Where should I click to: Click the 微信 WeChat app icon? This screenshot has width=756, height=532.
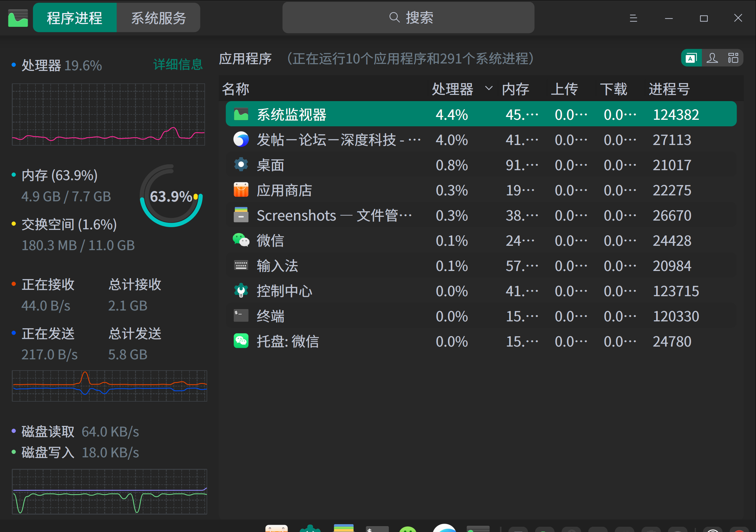coord(241,240)
